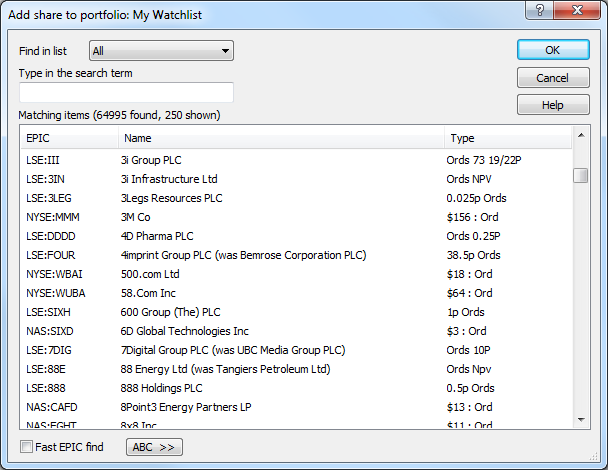Click the type value Ords 10P
The image size is (608, 470).
[x=468, y=350]
